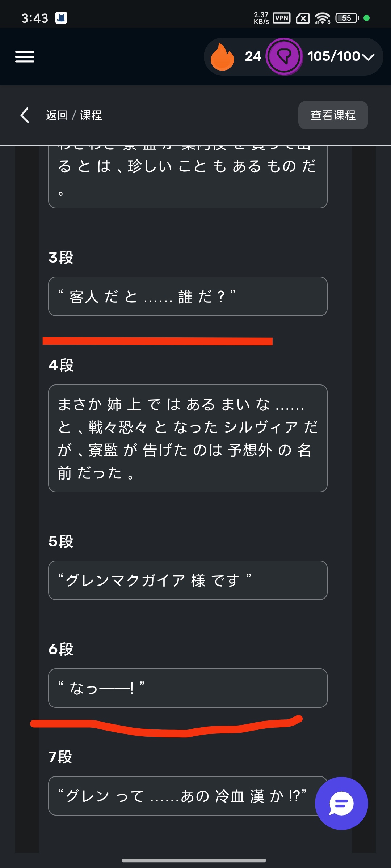The image size is (391, 868).
Task: Select the 3段 sentence box 客人だと
Action: tap(188, 297)
